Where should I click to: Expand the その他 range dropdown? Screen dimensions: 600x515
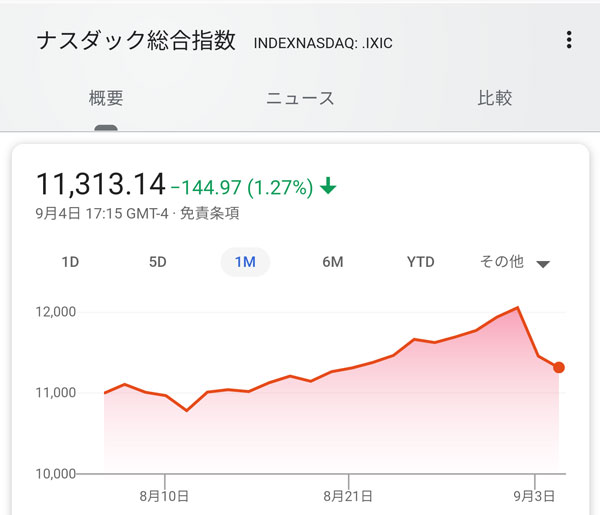[503, 262]
